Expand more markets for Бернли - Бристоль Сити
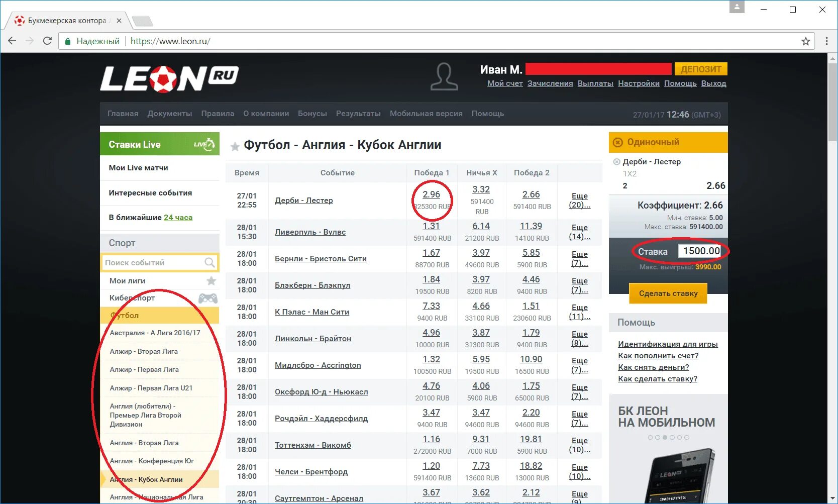Screen dimensions: 838x504 [579, 259]
